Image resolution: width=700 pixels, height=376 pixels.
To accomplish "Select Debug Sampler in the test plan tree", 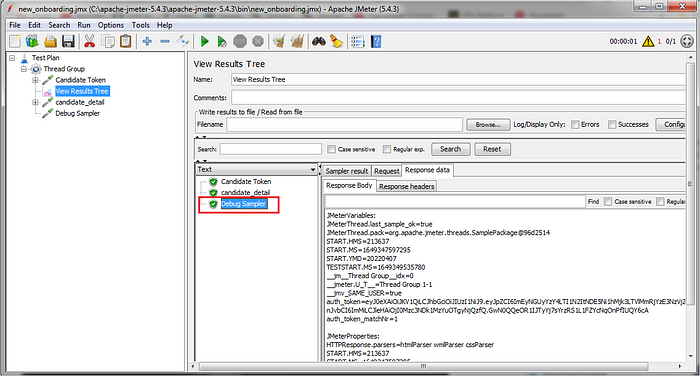I will [x=77, y=113].
